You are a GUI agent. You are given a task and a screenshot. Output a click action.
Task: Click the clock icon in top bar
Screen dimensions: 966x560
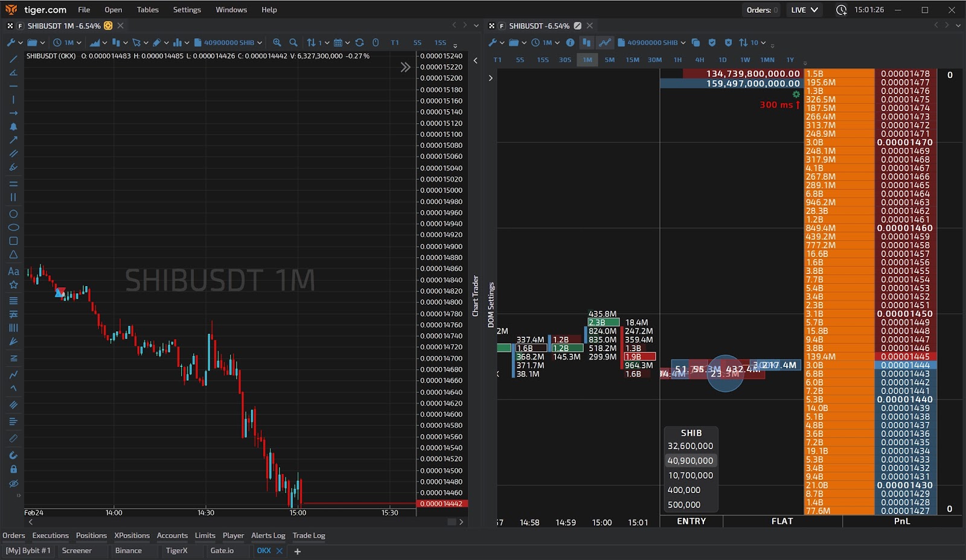(841, 10)
